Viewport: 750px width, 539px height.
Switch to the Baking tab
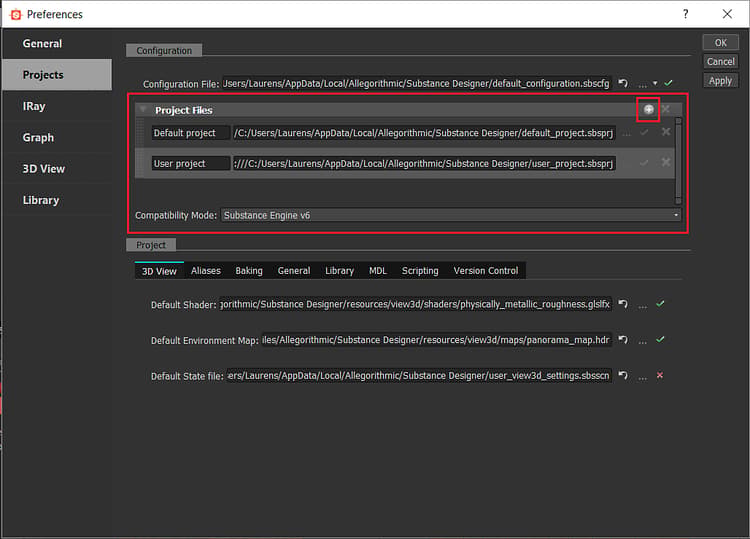(249, 271)
